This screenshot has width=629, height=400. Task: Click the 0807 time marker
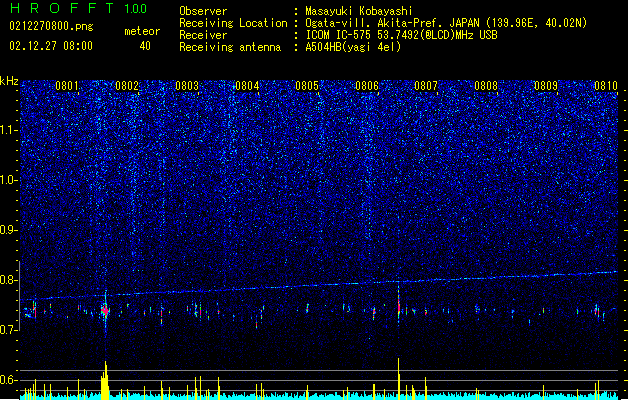(x=426, y=86)
